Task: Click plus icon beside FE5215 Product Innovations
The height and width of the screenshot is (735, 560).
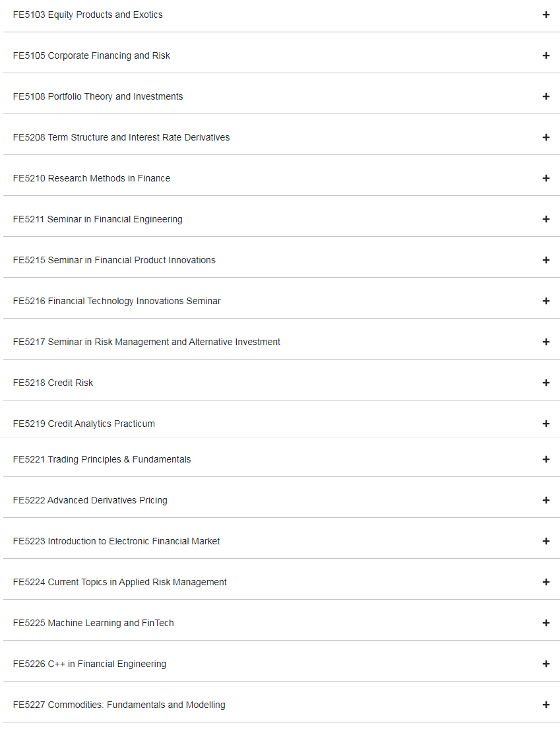Action: (x=545, y=260)
